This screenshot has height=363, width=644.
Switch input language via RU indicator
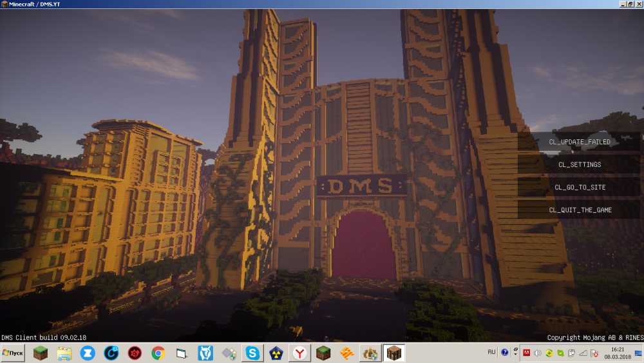pos(491,352)
